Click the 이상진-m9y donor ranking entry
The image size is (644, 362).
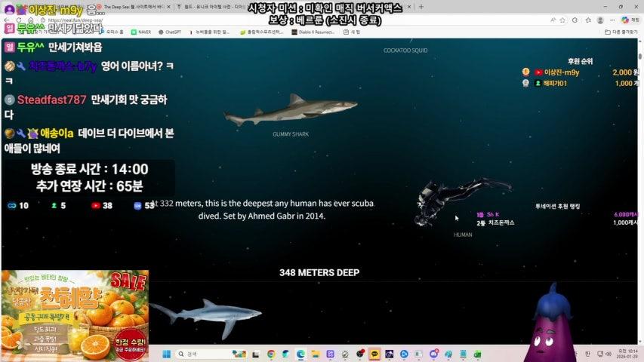(x=581, y=72)
